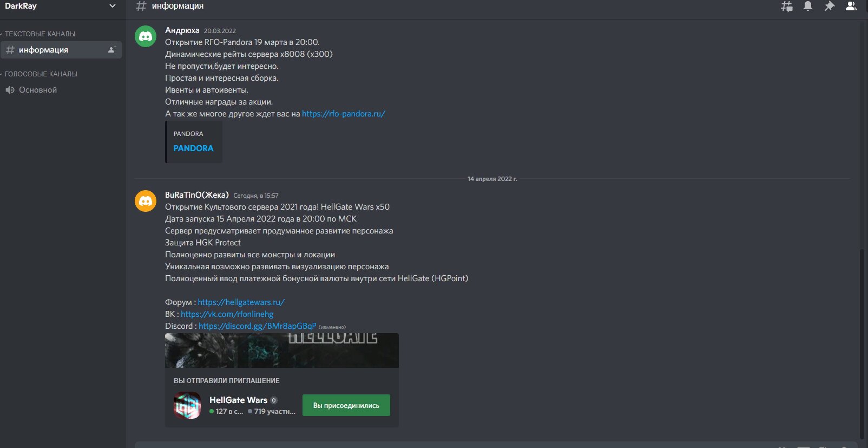868x448 pixels.
Task: Click line 'Отличные награды за акции.'
Action: coord(219,102)
